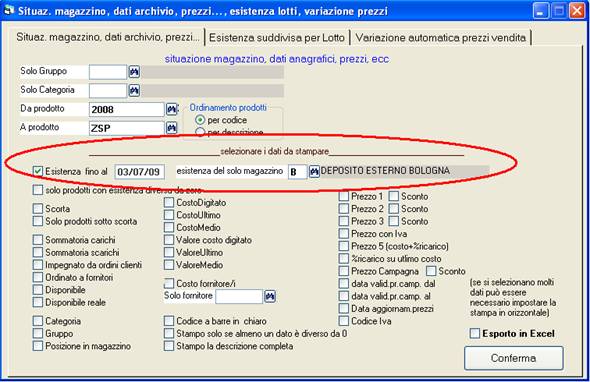The width and height of the screenshot is (590, 382).
Task: Check the CostoUltimo option
Action: click(x=169, y=215)
